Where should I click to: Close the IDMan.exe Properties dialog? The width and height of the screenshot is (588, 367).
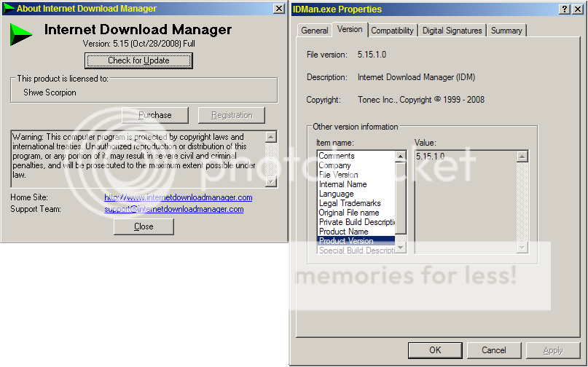[579, 9]
